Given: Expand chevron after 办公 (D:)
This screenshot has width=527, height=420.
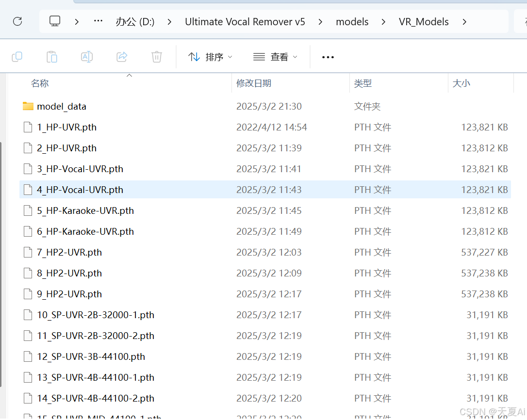Looking at the screenshot, I should point(169,22).
